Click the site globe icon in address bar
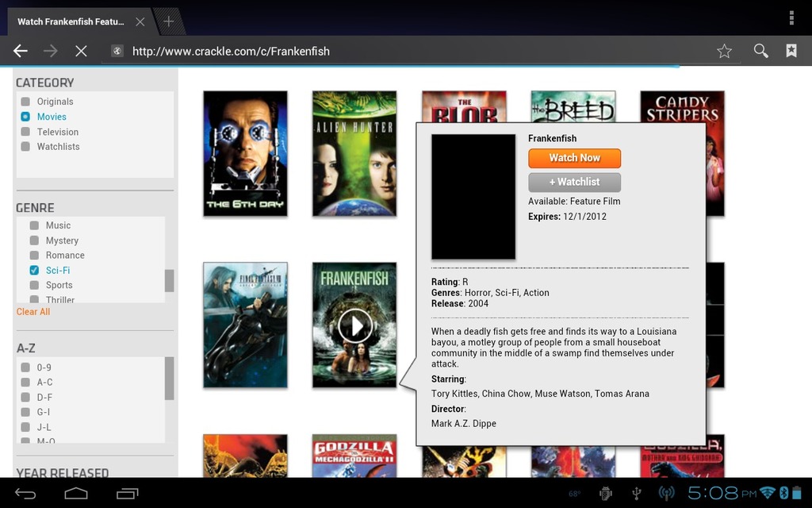Viewport: 812px width, 508px height. pyautogui.click(x=117, y=51)
